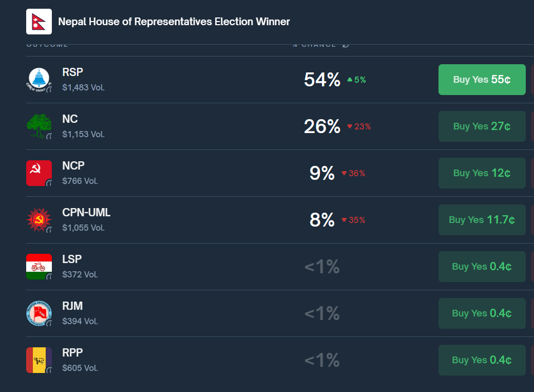Open the Nepal House of Representatives market title
This screenshot has height=392, width=534.
tap(174, 22)
